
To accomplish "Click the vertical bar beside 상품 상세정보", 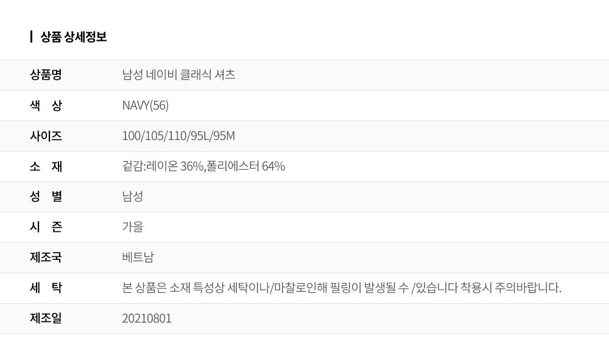I will coord(31,37).
